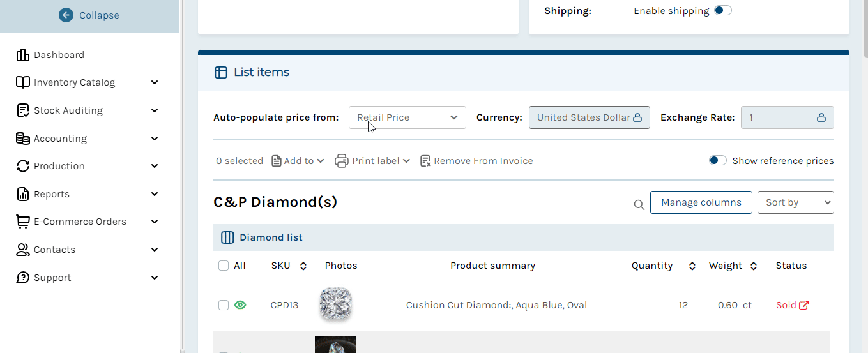
Task: Sort by SKU using the sort arrows
Action: (303, 266)
